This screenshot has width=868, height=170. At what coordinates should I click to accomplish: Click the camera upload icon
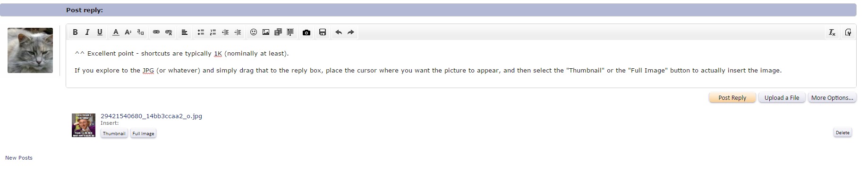tap(306, 32)
